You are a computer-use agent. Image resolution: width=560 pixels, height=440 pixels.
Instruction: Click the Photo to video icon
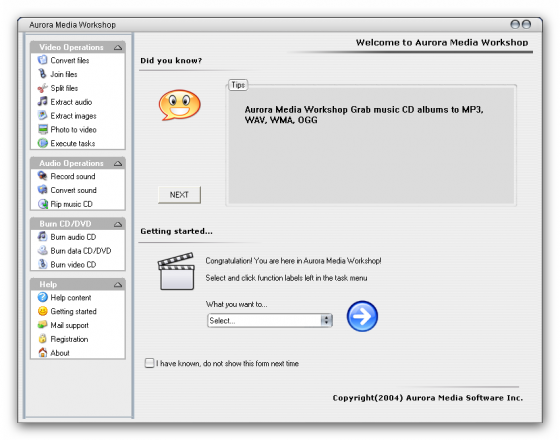click(x=42, y=129)
